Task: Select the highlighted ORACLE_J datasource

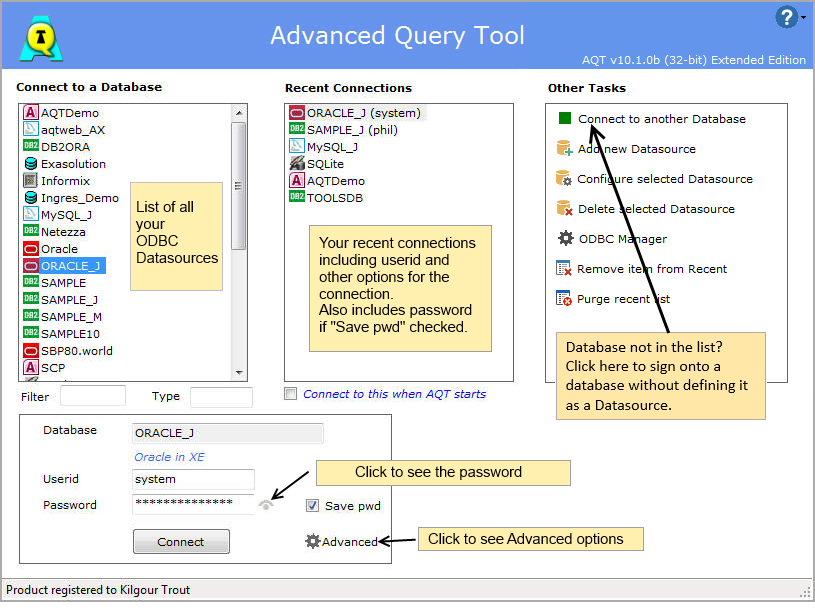Action: (x=64, y=266)
